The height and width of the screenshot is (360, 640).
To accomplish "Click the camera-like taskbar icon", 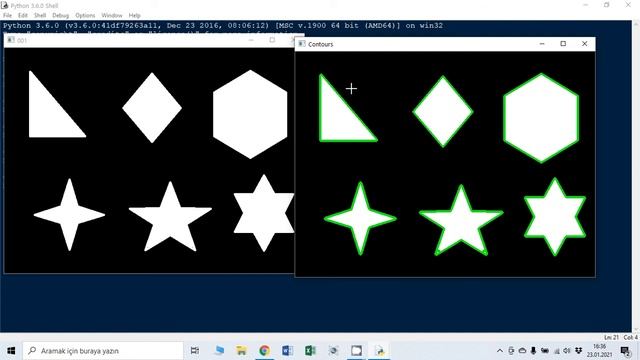I will (333, 351).
